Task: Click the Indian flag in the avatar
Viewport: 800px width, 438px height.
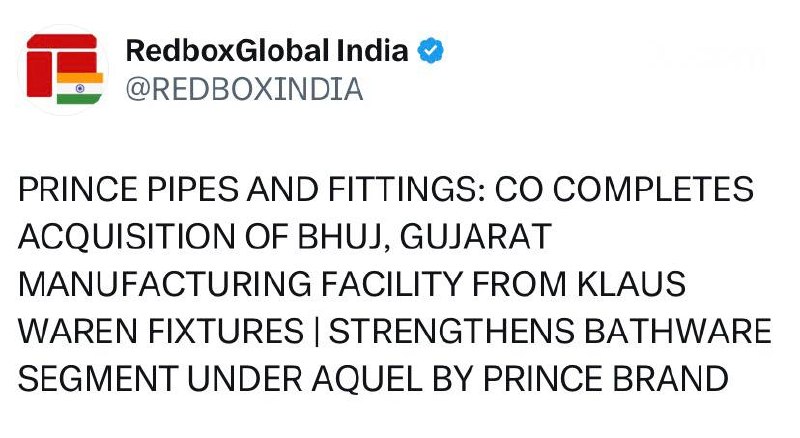Action: pyautogui.click(x=79, y=87)
